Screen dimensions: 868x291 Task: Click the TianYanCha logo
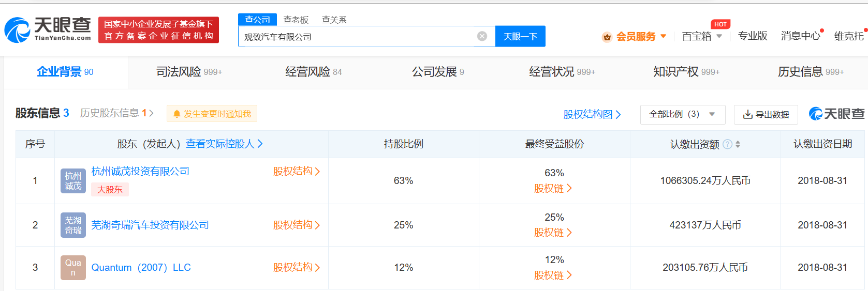click(x=48, y=29)
